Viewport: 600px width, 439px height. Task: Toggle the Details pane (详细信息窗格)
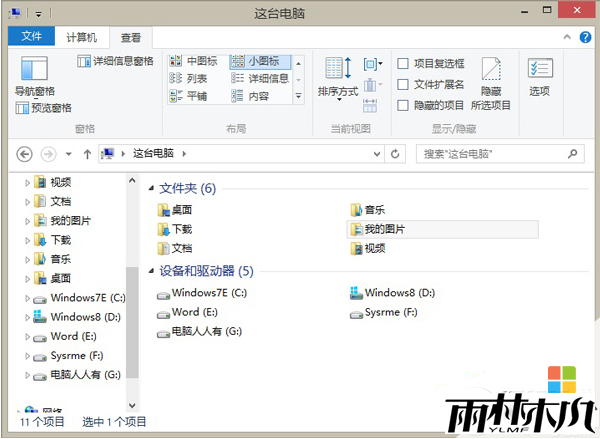pos(115,61)
